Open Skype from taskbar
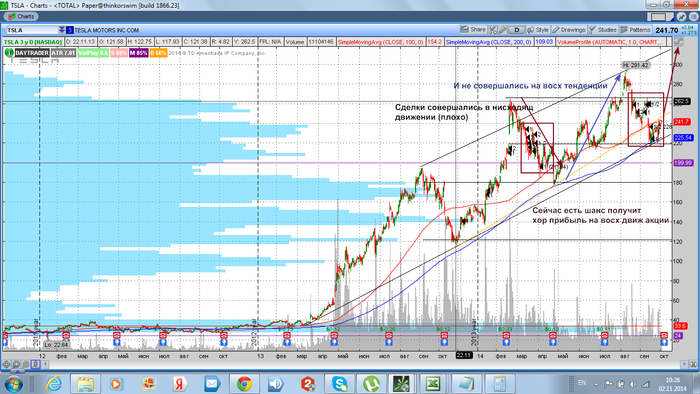700x394 pixels. 340,384
